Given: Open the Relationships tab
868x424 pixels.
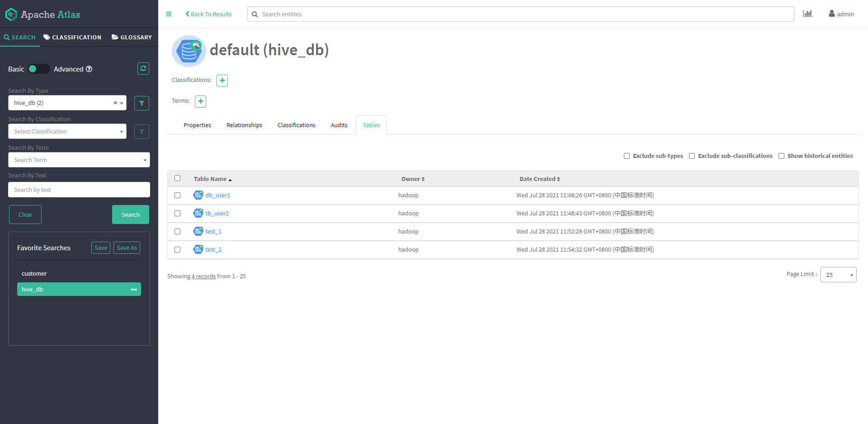Looking at the screenshot, I should pos(244,125).
